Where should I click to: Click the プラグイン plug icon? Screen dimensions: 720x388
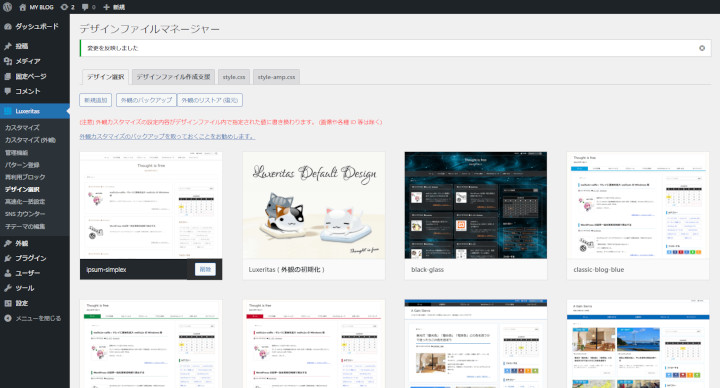(x=8, y=258)
